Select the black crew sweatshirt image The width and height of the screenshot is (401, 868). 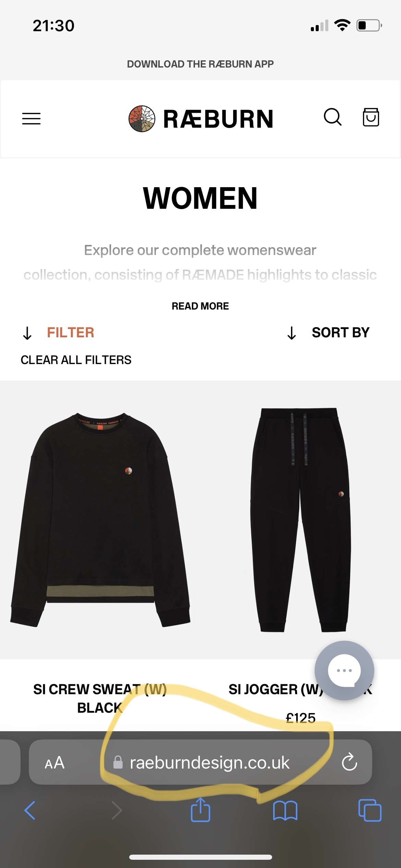100,520
